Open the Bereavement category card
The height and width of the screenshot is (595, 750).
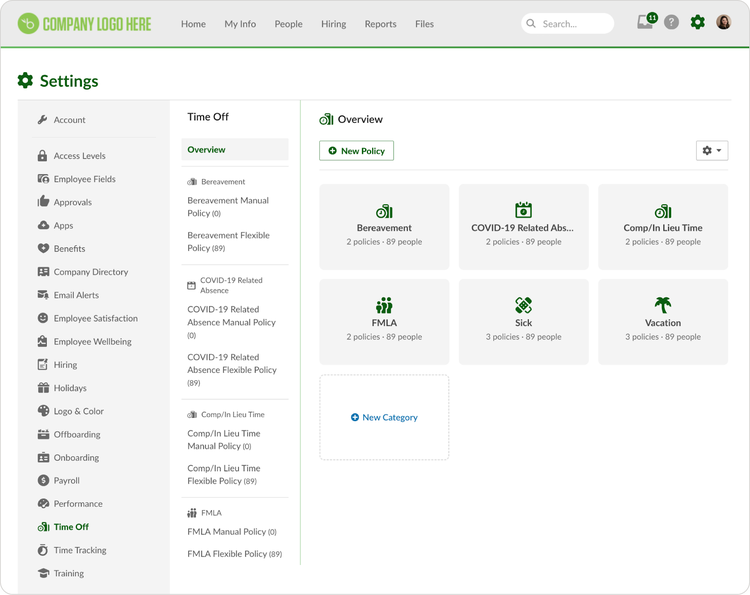pyautogui.click(x=384, y=227)
